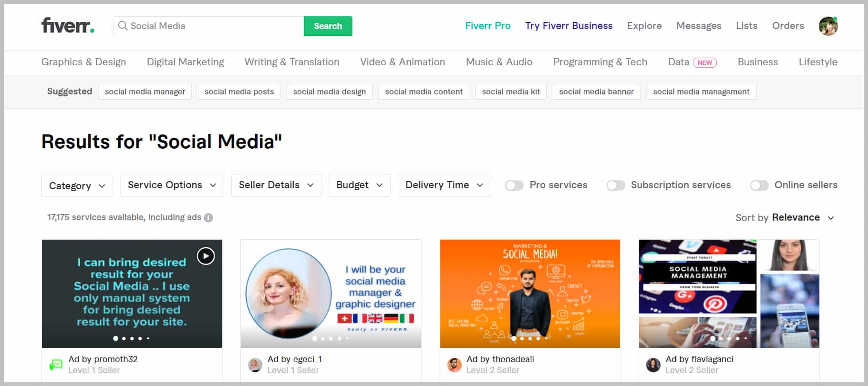Open the Data category
Image resolution: width=868 pixels, height=386 pixels.
678,62
